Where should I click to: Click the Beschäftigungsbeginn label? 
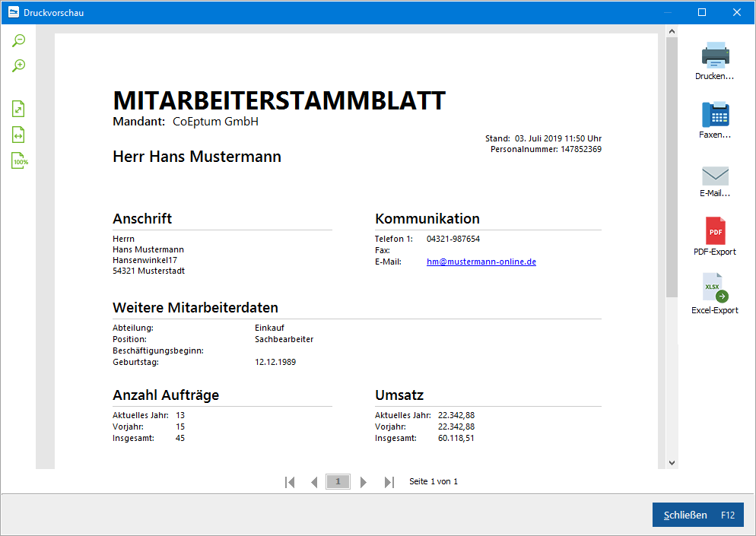tap(158, 351)
